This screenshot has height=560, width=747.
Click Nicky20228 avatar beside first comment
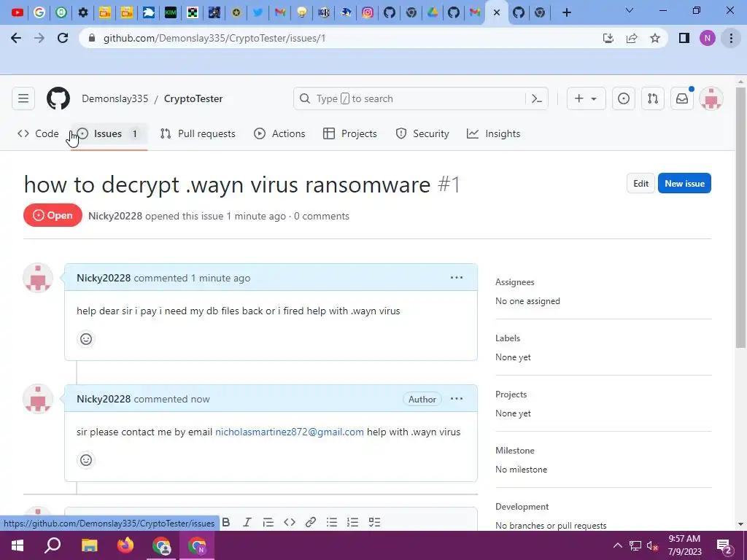38,278
